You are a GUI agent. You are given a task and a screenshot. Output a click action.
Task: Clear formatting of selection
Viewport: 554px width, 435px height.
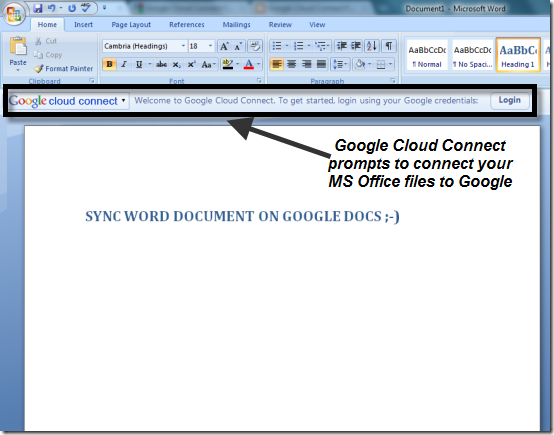point(255,46)
